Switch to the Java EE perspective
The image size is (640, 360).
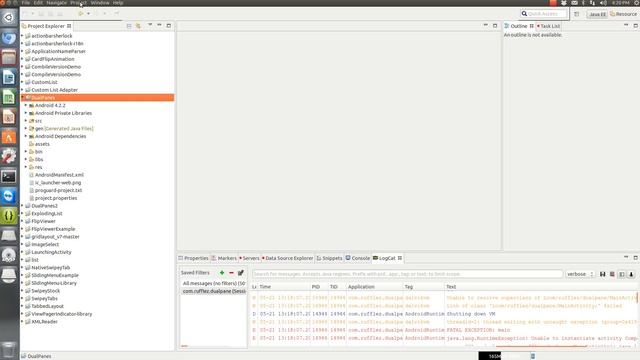point(597,14)
